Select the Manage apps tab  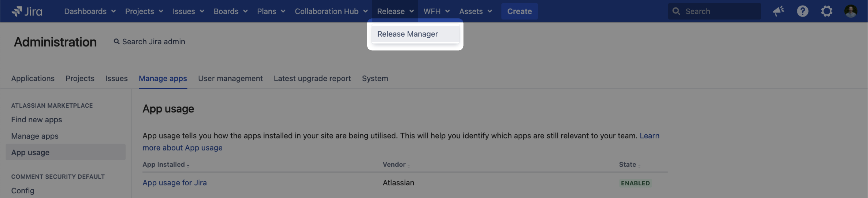[x=163, y=79]
